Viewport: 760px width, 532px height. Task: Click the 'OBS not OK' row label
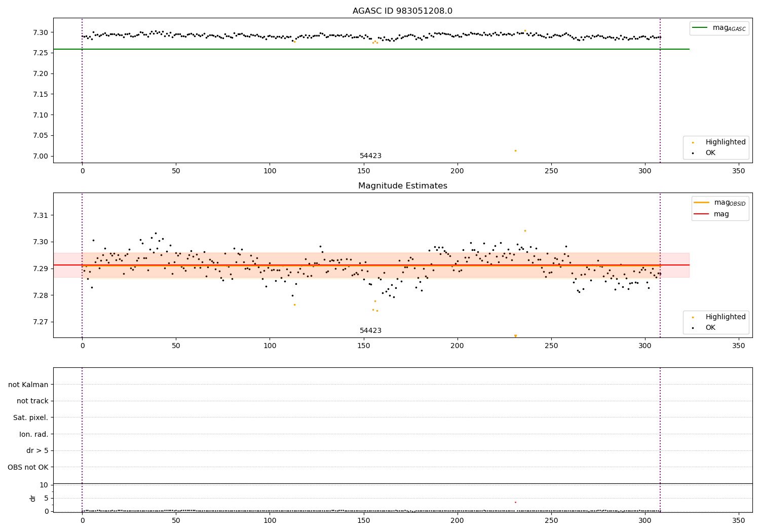pyautogui.click(x=28, y=467)
